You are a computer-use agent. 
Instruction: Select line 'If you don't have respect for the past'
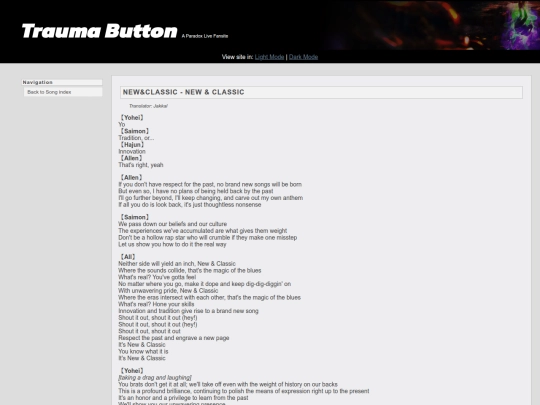point(210,184)
